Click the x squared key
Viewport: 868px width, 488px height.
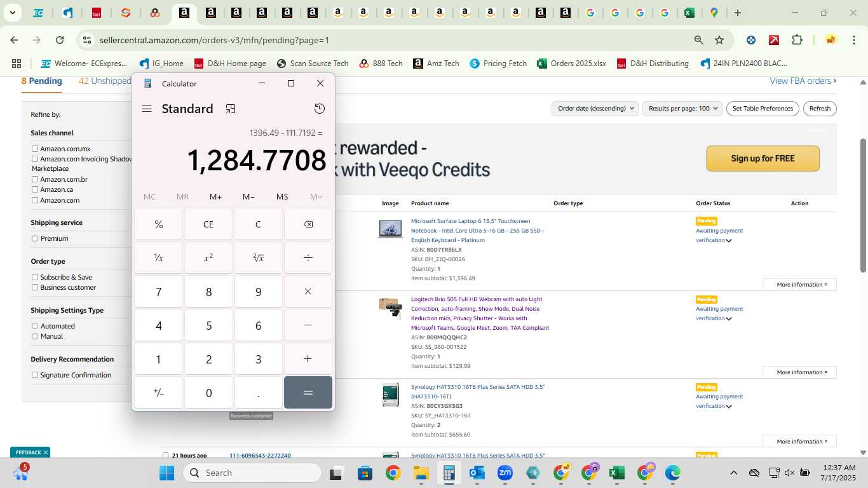[208, 258]
